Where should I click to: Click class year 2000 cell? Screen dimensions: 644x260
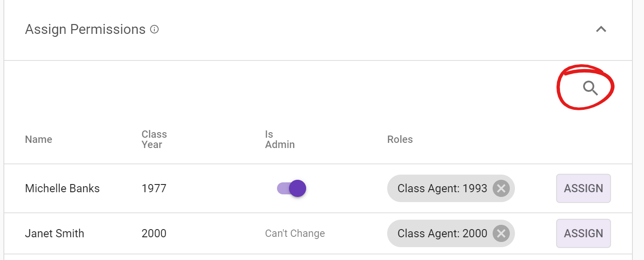(x=154, y=233)
